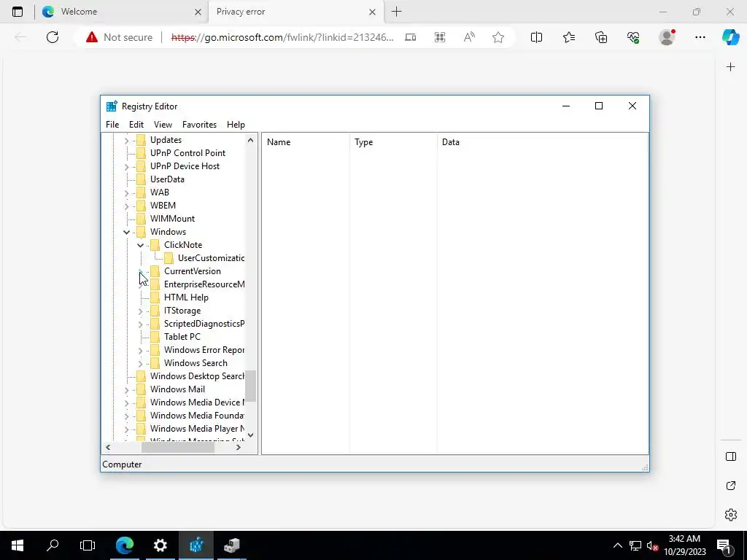Screen dimensions: 747x560
Task: Click tree horizontal scrollbar right arrow
Action: 239,447
